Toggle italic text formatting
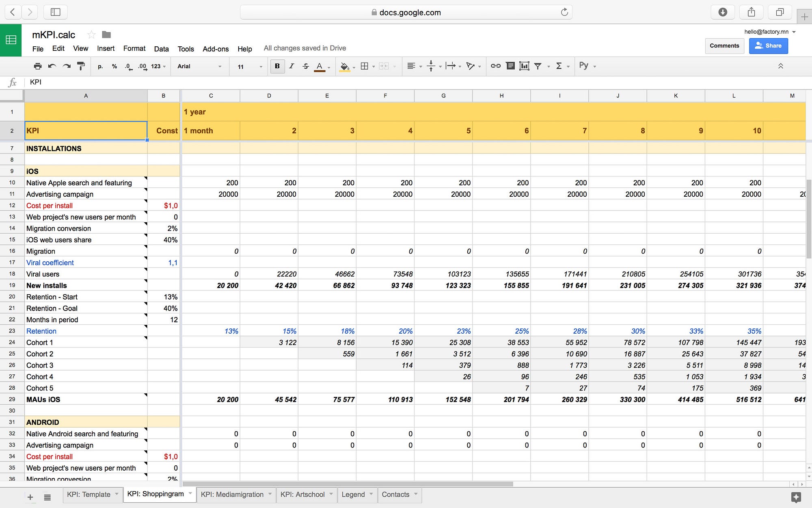Viewport: 812px width, 508px height. pyautogui.click(x=292, y=66)
